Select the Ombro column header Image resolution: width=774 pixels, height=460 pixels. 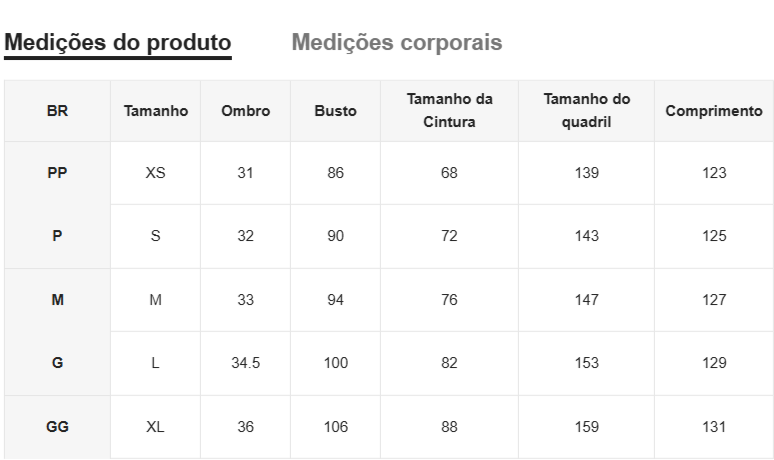246,111
